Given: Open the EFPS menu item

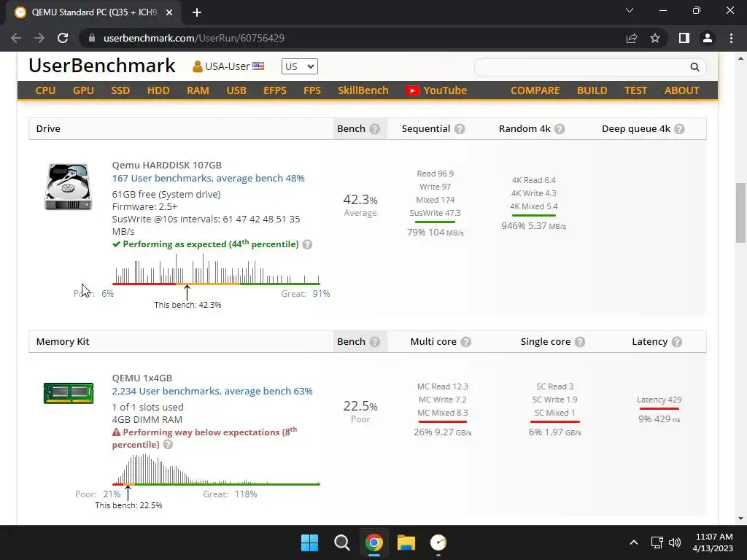Looking at the screenshot, I should 275,90.
